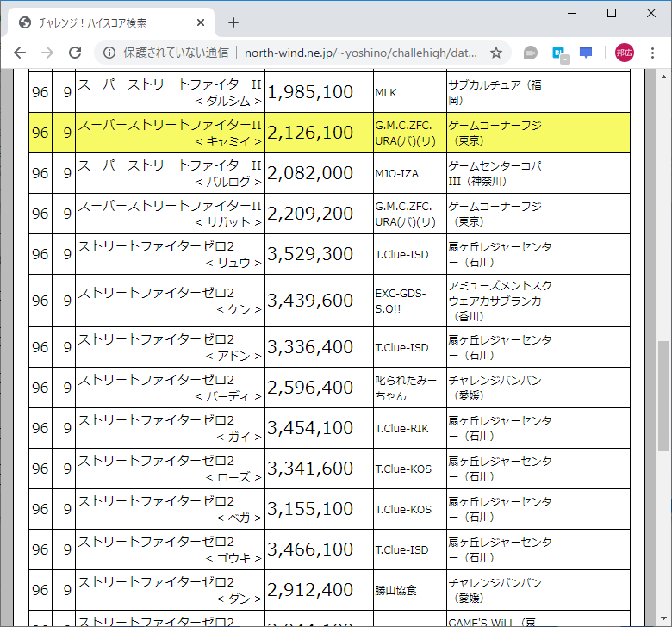Image resolution: width=672 pixels, height=627 pixels.
Task: Click the browser forward arrow
Action: (47, 53)
